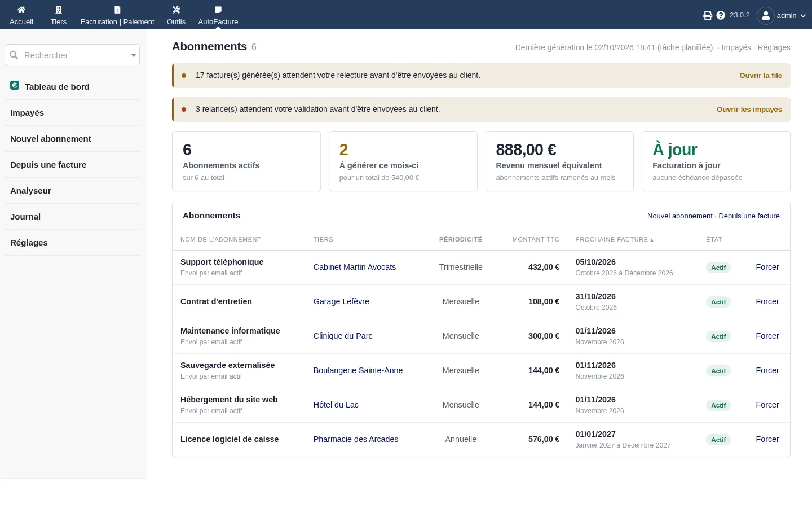Click the magnifier icon in the search box
Viewport: 812px width, 508px height.
[14, 55]
